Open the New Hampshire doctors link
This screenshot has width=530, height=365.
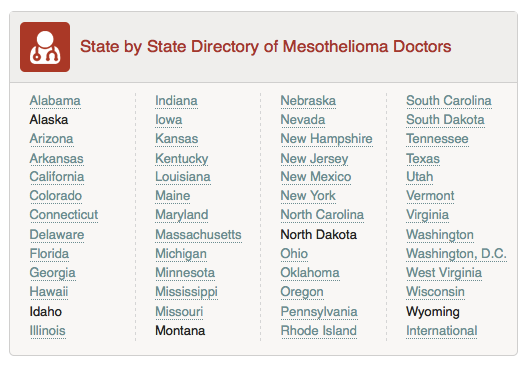(x=327, y=139)
